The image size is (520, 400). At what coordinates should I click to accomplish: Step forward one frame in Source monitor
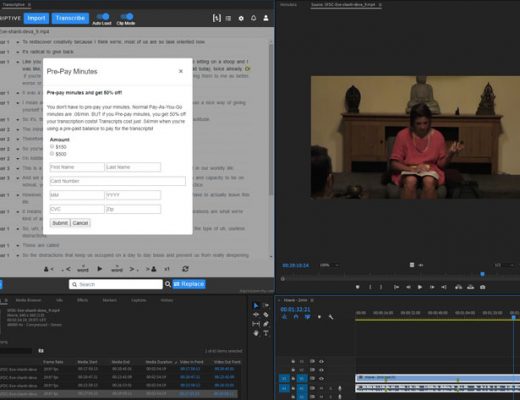(432, 287)
